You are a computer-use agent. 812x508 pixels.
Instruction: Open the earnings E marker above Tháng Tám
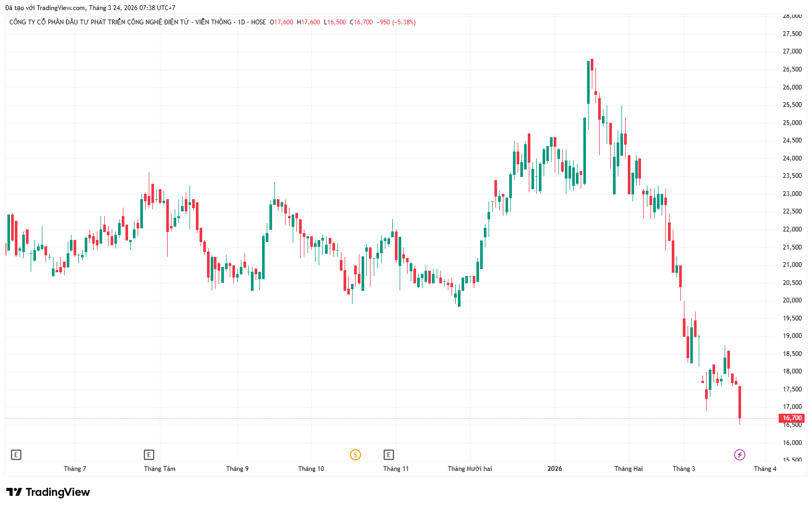pyautogui.click(x=149, y=454)
